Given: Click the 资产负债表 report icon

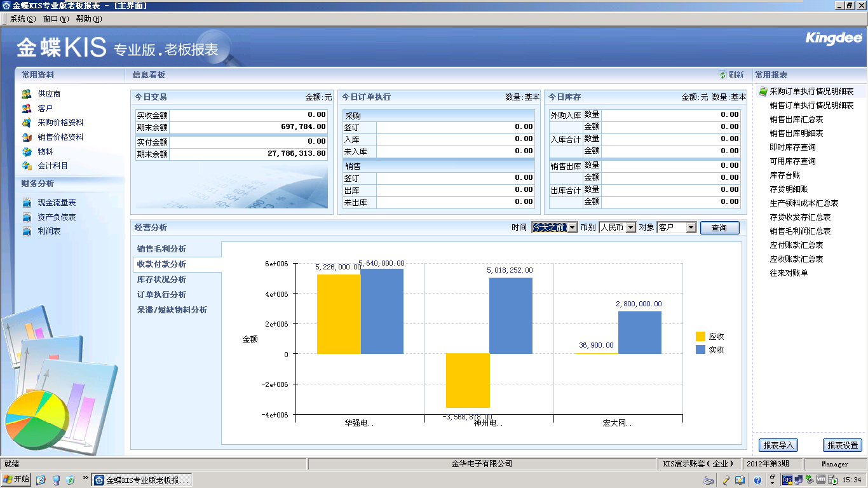Looking at the screenshot, I should click(27, 217).
